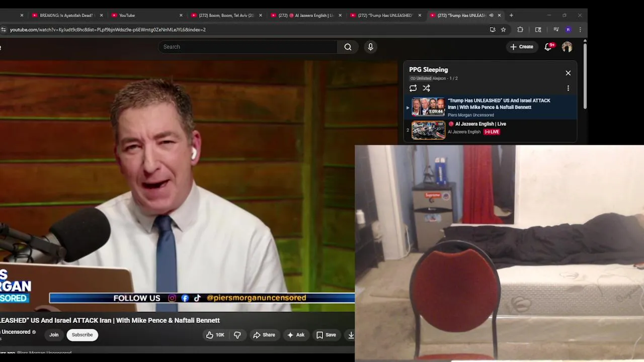Click the address bar URL

click(108, 30)
